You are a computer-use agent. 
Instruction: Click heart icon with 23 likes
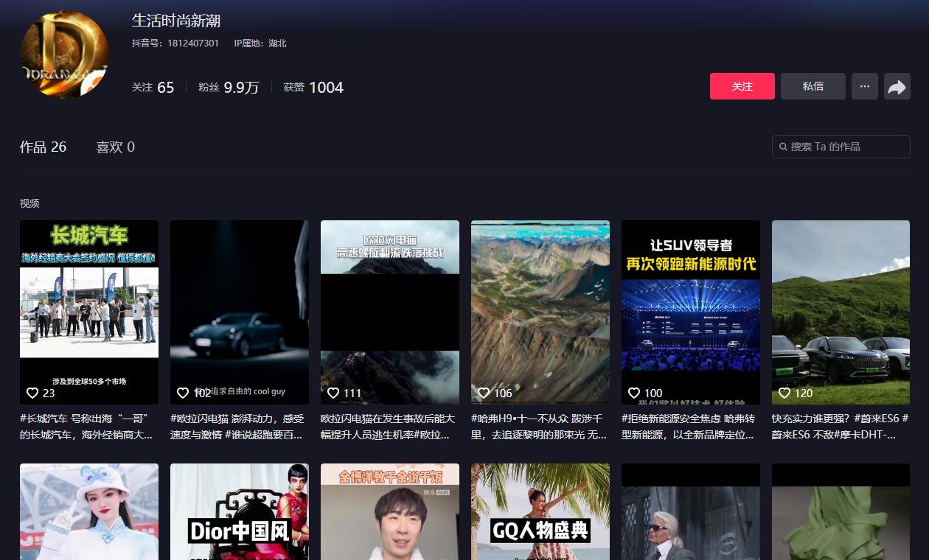pos(32,393)
